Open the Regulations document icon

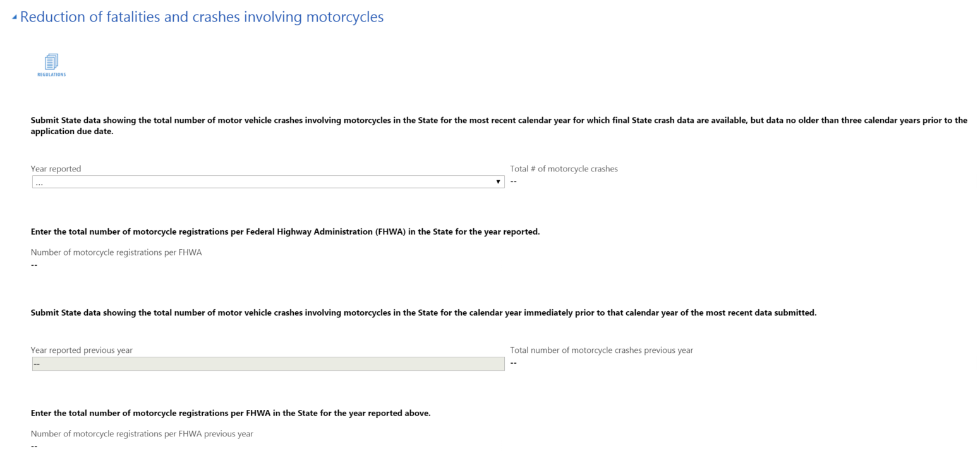[x=51, y=61]
